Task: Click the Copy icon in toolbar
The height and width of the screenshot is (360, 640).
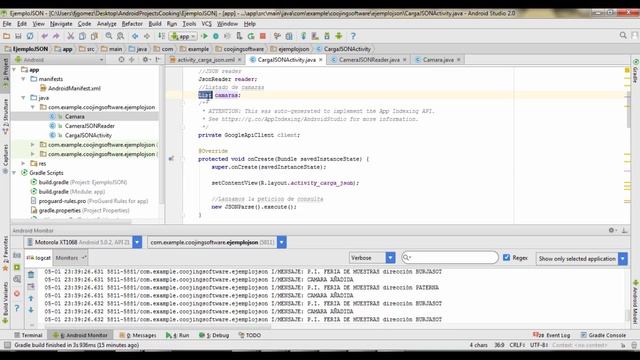Action: click(82, 36)
